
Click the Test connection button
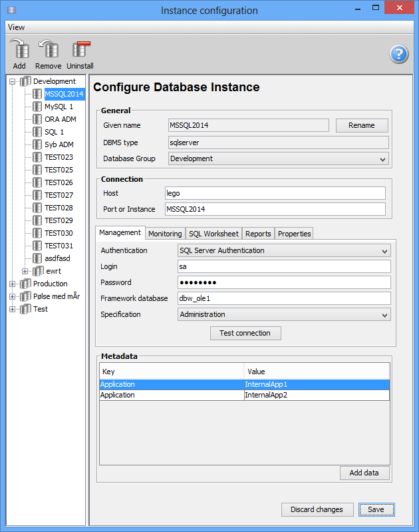tap(245, 333)
